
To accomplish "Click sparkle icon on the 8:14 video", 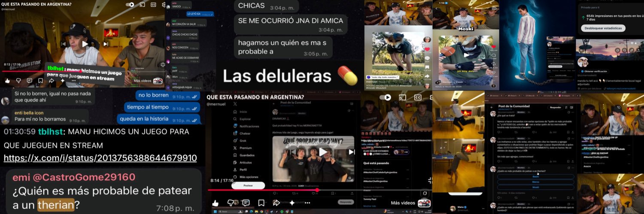I will [x=292, y=203].
